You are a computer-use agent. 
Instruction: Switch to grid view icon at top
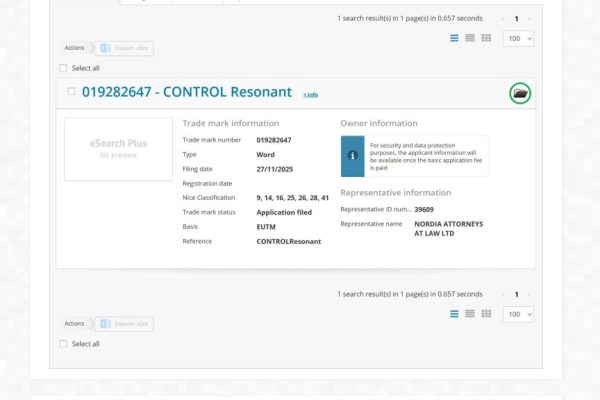point(486,38)
